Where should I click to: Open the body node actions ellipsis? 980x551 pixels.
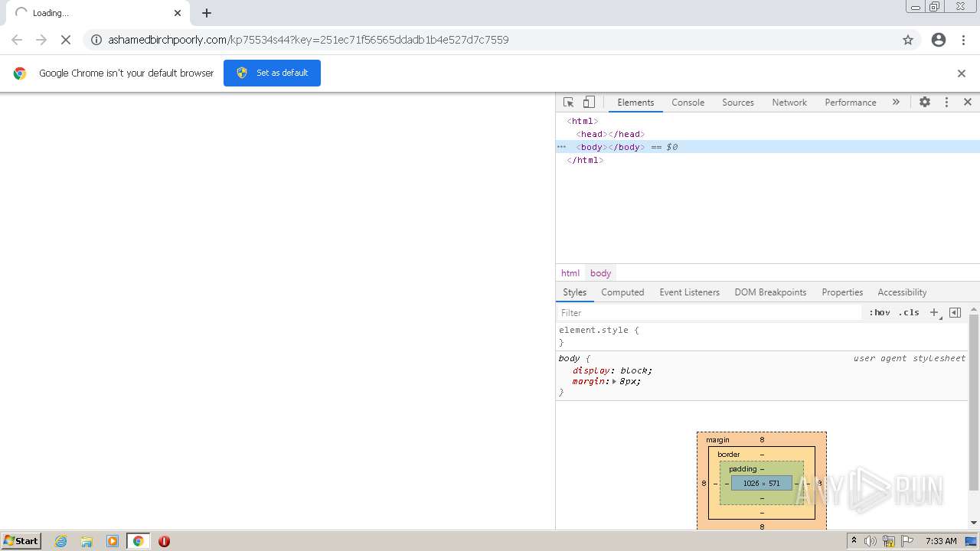pos(561,147)
